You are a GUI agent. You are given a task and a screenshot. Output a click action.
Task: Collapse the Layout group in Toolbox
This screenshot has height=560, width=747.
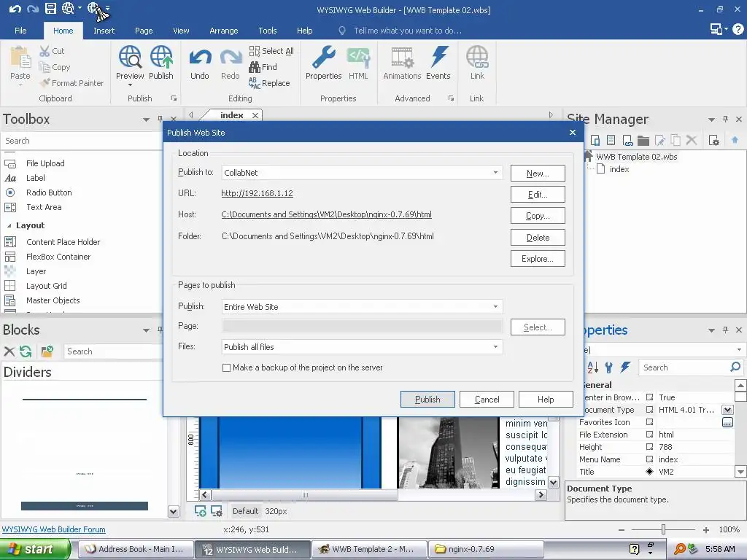tap(9, 226)
